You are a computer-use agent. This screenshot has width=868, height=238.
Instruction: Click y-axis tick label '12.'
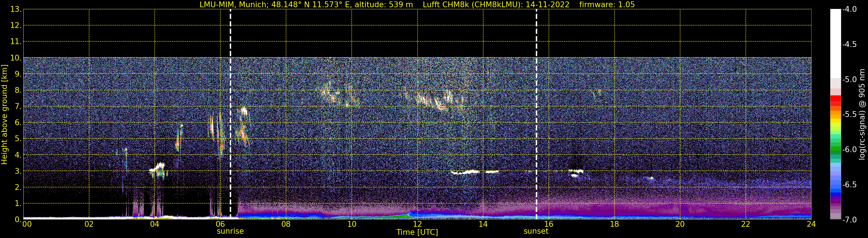click(x=16, y=26)
